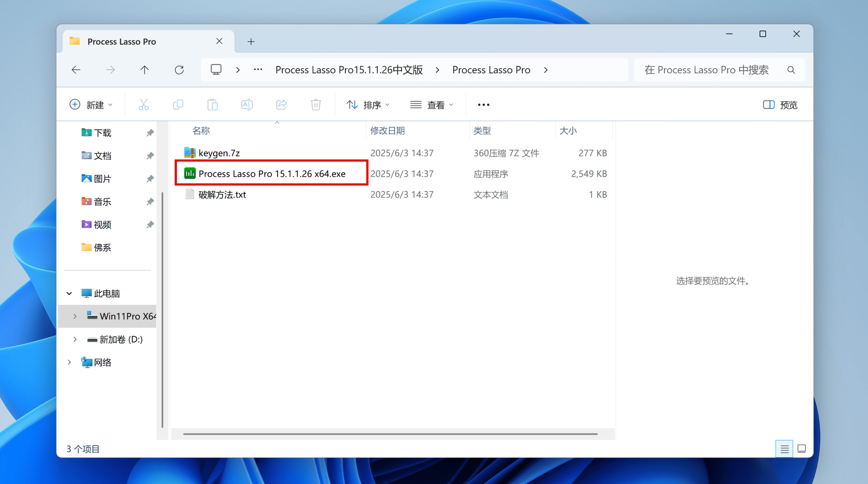Add a new tab

[251, 42]
